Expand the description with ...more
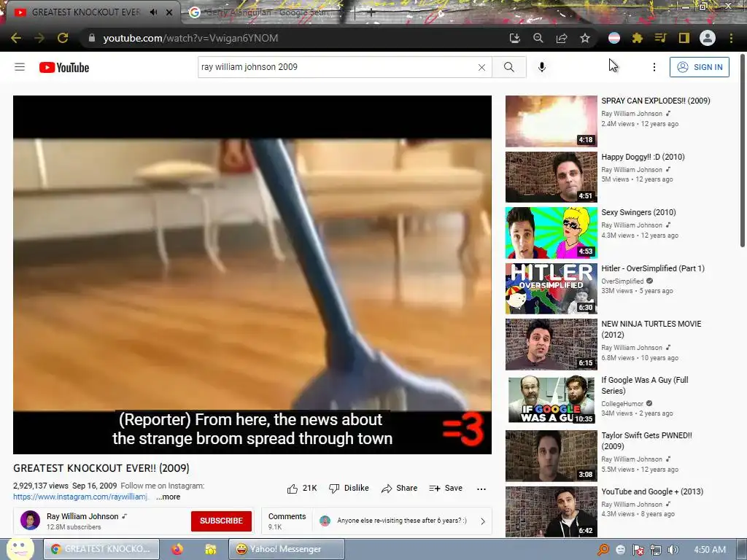This screenshot has width=747, height=560. [x=169, y=497]
